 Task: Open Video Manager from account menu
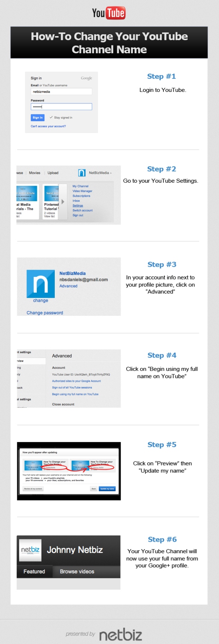click(82, 191)
